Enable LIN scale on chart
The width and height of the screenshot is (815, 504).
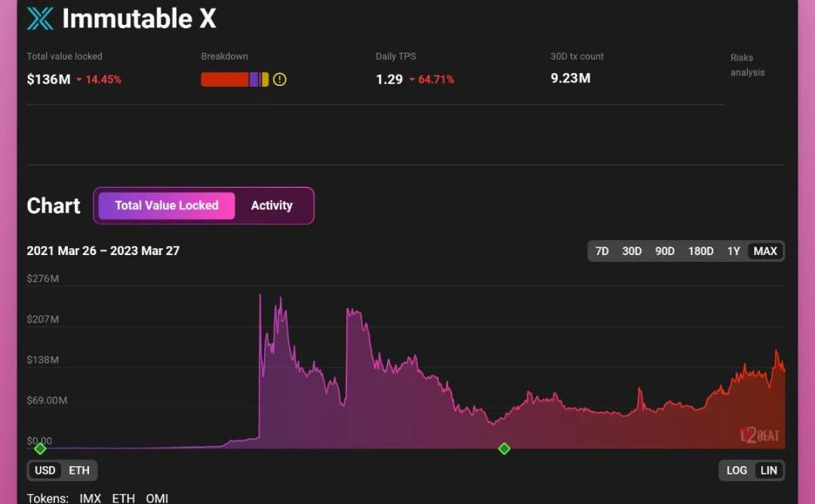pos(768,470)
